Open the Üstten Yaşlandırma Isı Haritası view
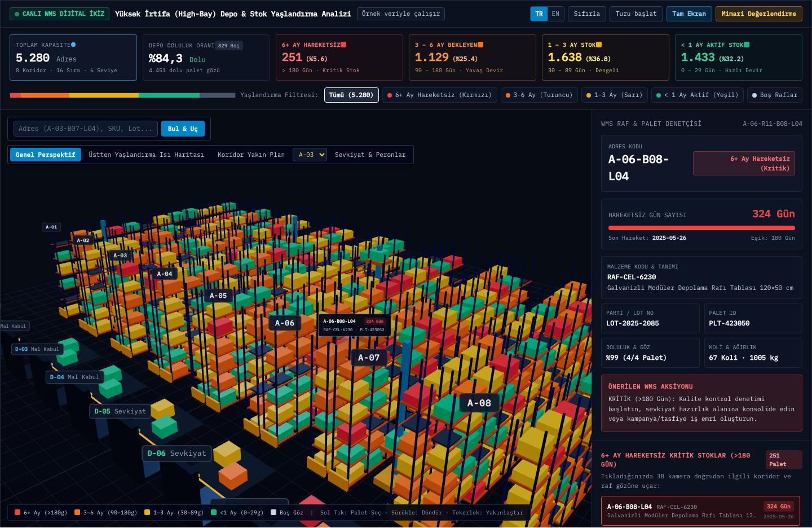 click(x=147, y=155)
